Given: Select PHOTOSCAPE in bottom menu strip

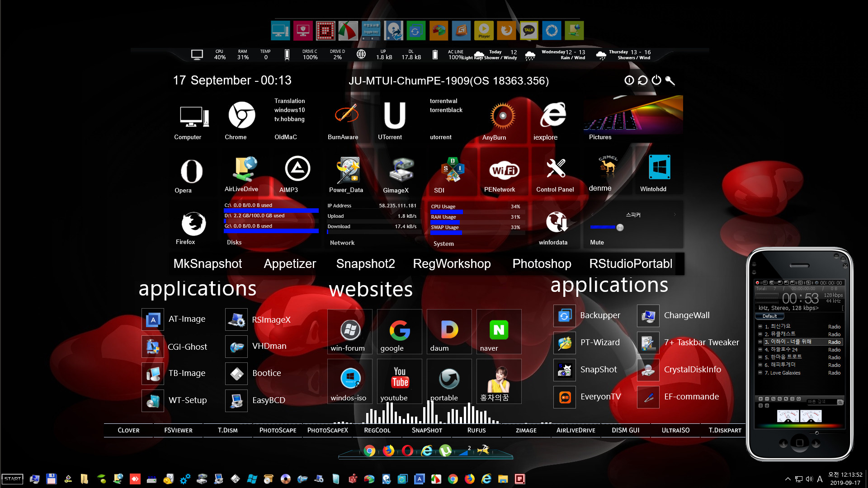Looking at the screenshot, I should [278, 431].
